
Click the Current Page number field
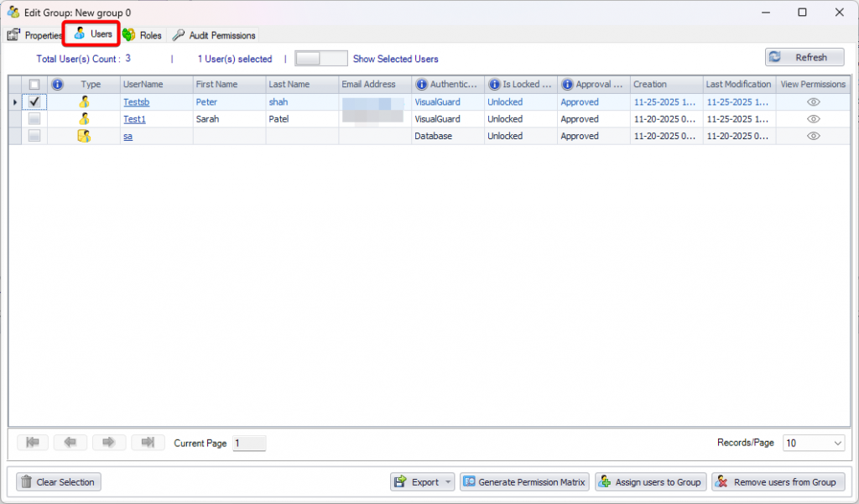point(248,443)
